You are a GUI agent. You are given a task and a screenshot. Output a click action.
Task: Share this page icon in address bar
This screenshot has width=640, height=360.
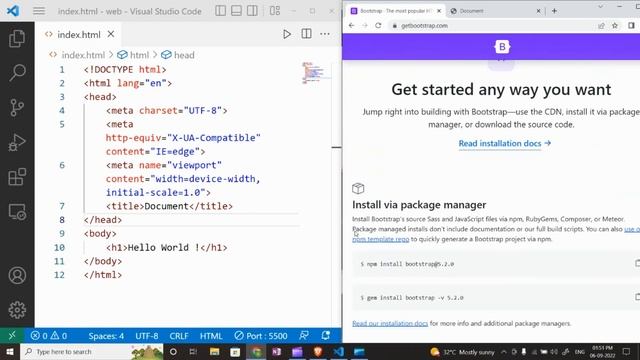click(x=601, y=25)
